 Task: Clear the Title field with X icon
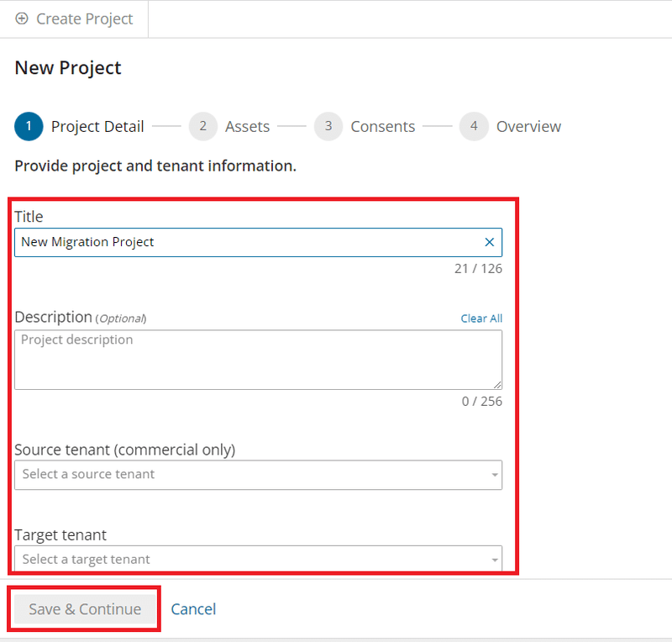coord(490,242)
